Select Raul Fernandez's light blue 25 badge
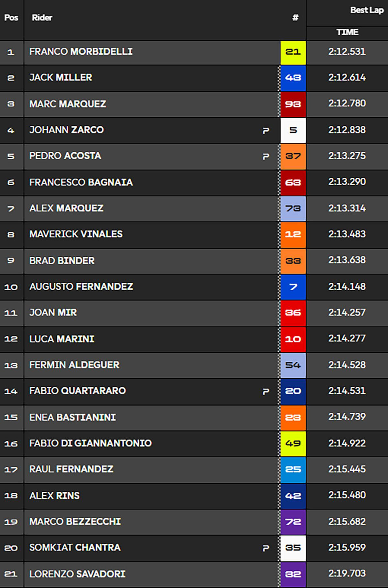This screenshot has width=388, height=588. click(x=293, y=469)
